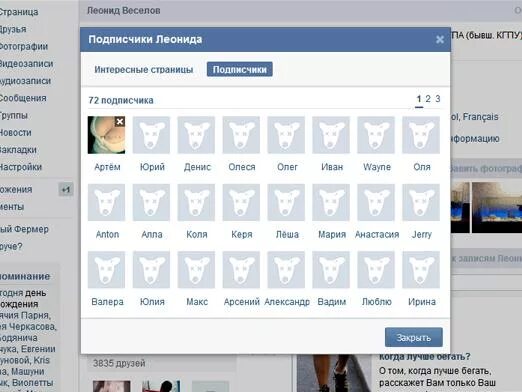522x392 pixels.
Task: Click the 72 подписчика count text
Action: (121, 100)
